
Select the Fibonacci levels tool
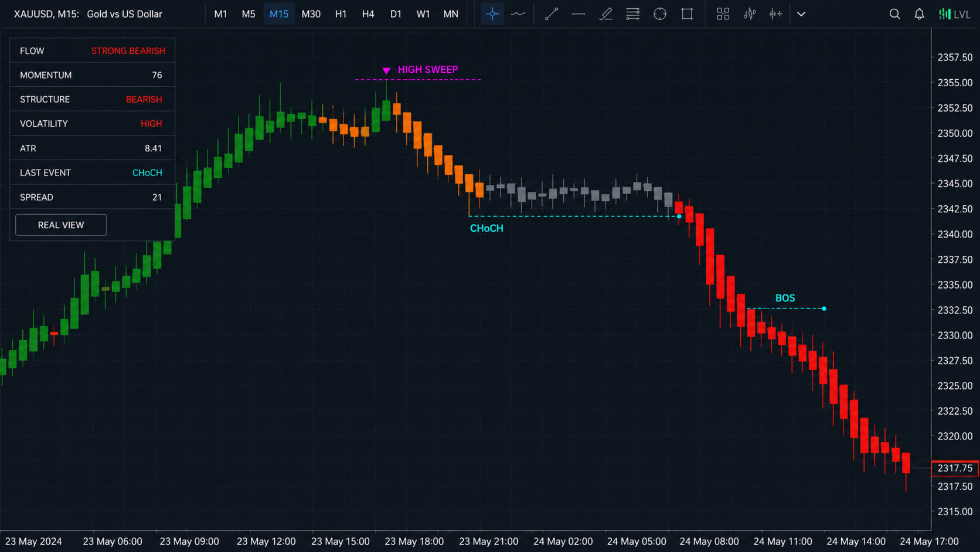[633, 14]
